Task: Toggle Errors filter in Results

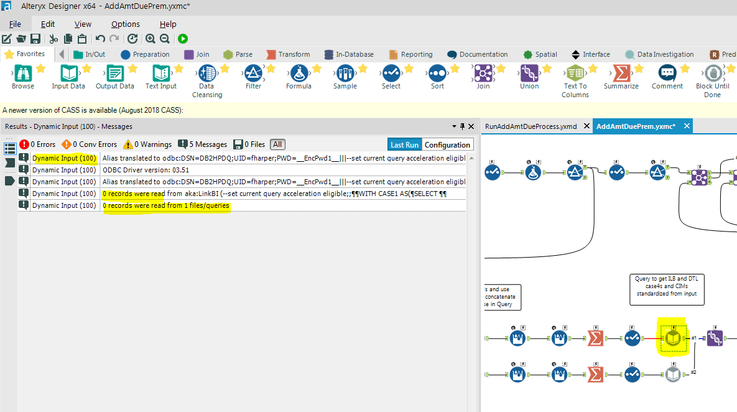Action: click(x=38, y=144)
